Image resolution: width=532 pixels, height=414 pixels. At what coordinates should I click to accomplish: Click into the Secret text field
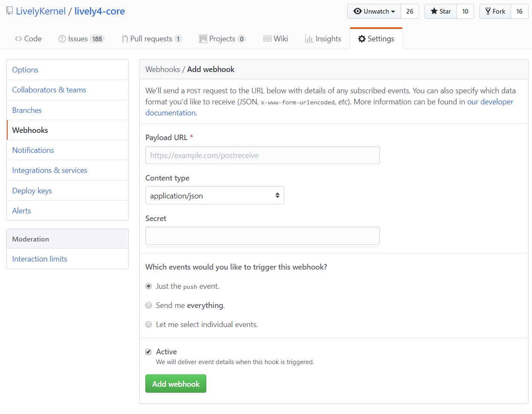coord(262,236)
